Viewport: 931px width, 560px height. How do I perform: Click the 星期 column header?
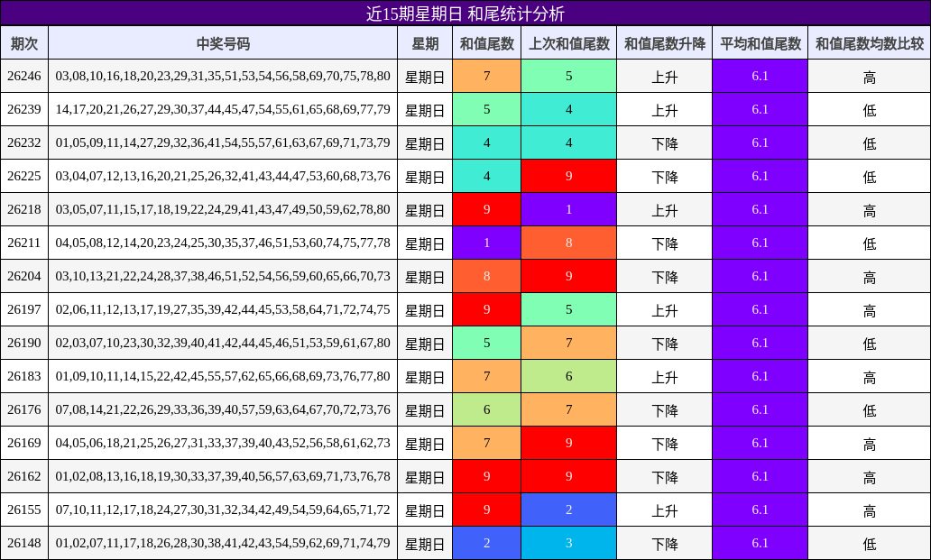(425, 43)
